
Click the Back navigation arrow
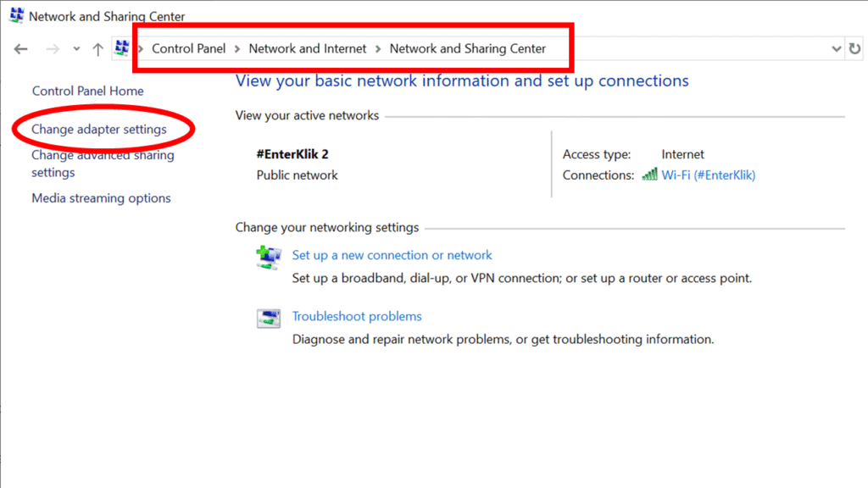point(21,49)
